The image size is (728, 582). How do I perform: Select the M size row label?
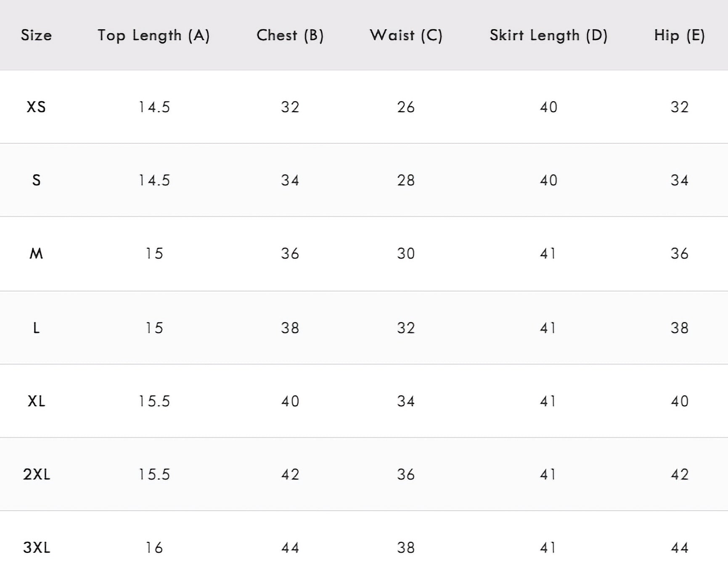(36, 253)
